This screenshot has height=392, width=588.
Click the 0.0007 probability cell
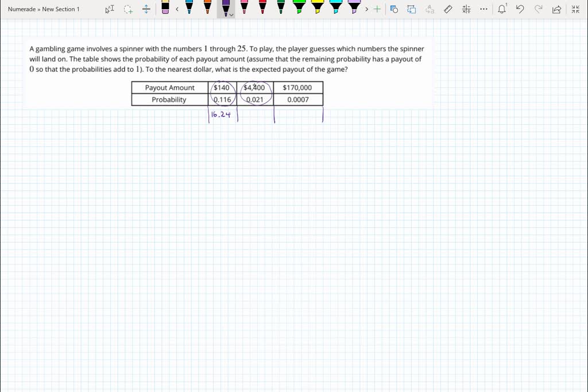tap(298, 99)
